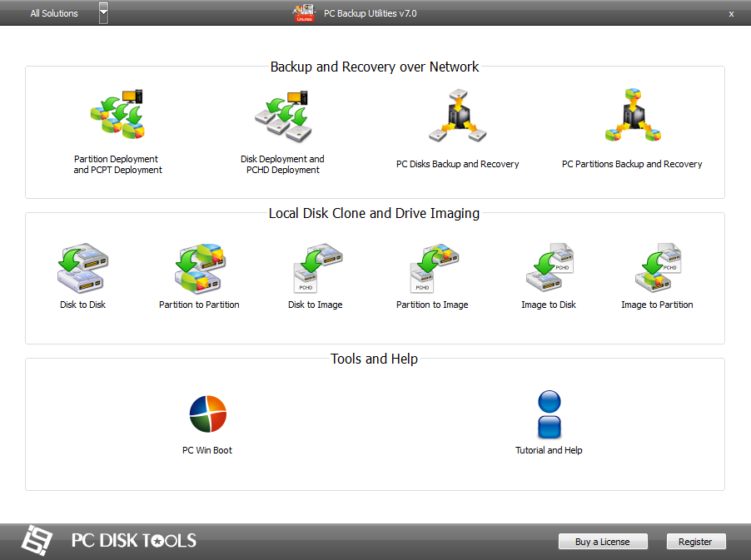Launch Disk Deployment and PCHD Deployment
The height and width of the screenshot is (560, 751).
tap(282, 116)
